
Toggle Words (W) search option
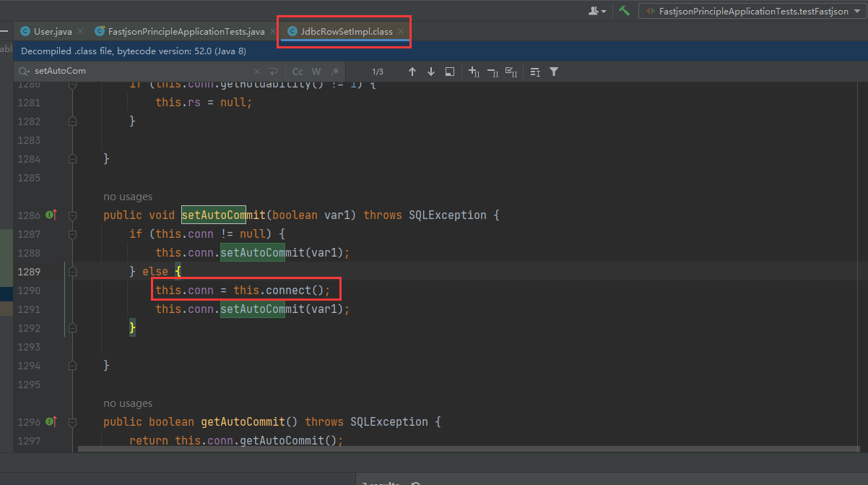[316, 72]
